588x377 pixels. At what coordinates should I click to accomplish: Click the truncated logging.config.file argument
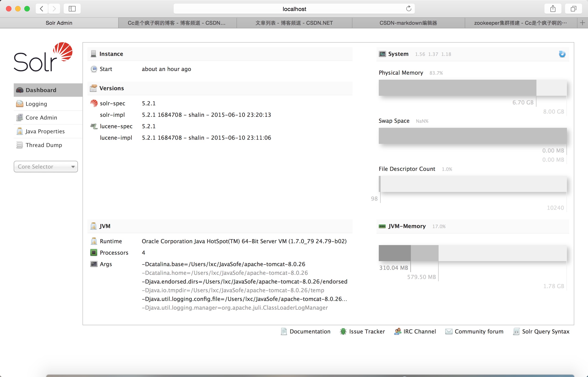(x=245, y=299)
